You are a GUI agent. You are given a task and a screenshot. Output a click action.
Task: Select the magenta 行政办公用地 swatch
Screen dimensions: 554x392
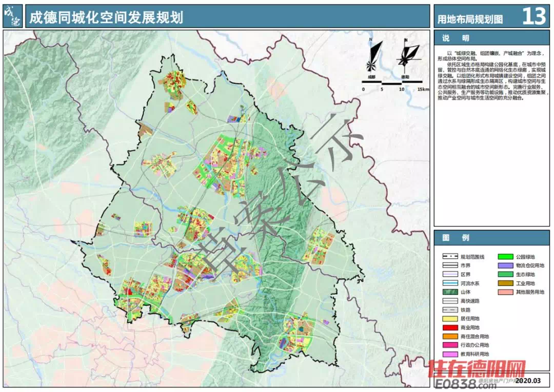[x=450, y=345]
